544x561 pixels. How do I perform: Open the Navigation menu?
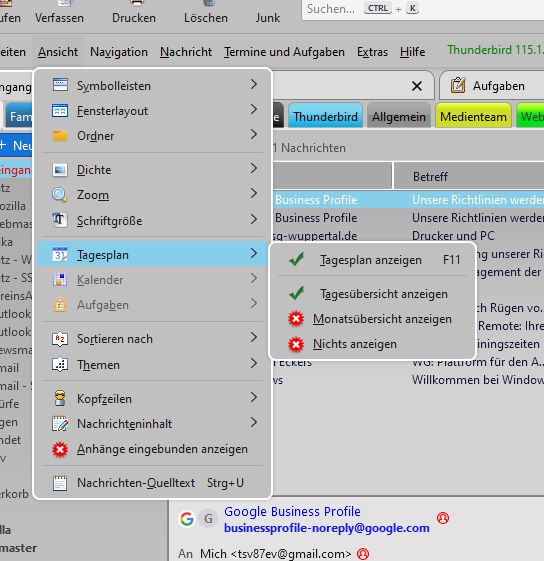[119, 52]
